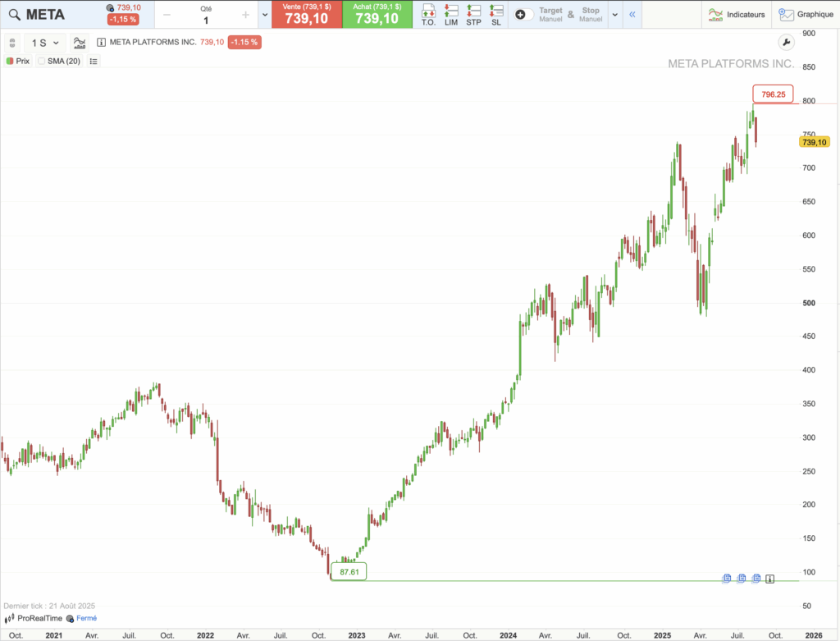
Task: Increase quantity with the plus button
Action: tap(244, 15)
